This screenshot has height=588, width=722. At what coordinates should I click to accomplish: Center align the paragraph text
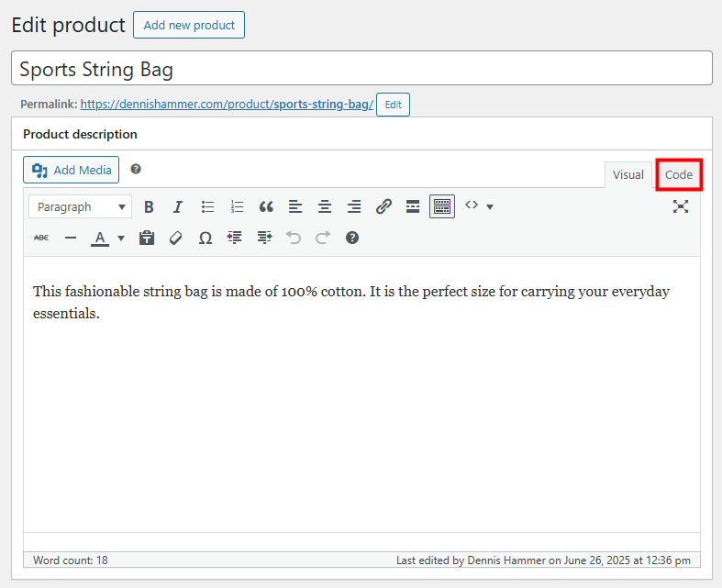click(325, 207)
